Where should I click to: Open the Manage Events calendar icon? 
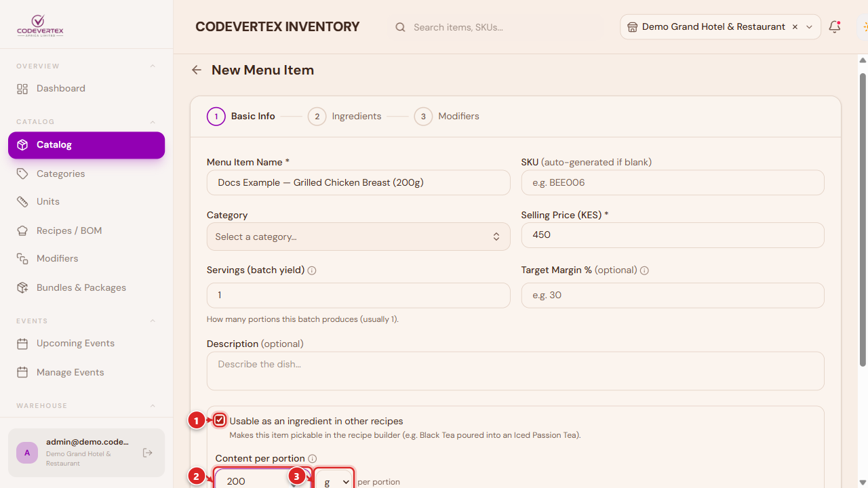point(22,373)
